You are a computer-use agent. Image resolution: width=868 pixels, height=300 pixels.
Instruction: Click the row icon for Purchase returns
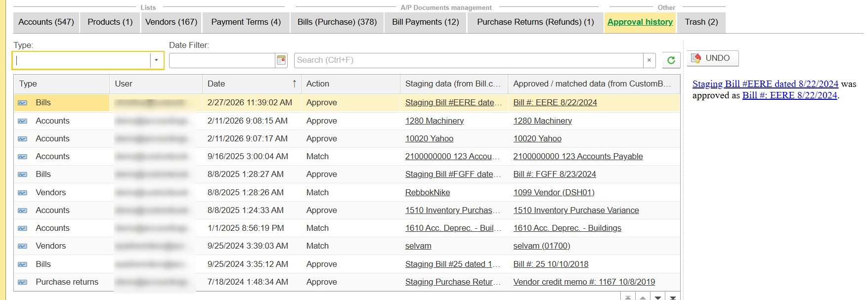click(x=22, y=282)
